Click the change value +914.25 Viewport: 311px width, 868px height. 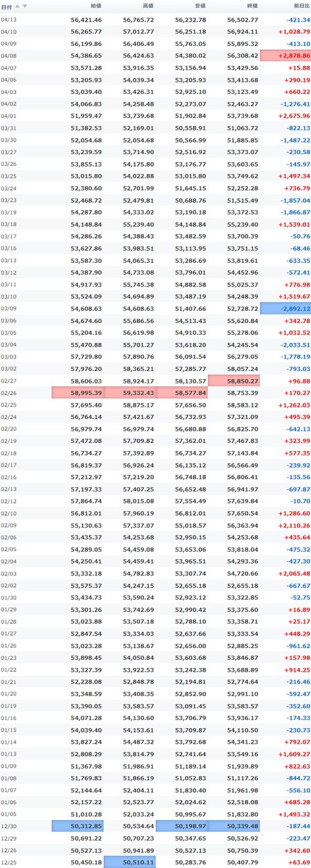pos(297,669)
